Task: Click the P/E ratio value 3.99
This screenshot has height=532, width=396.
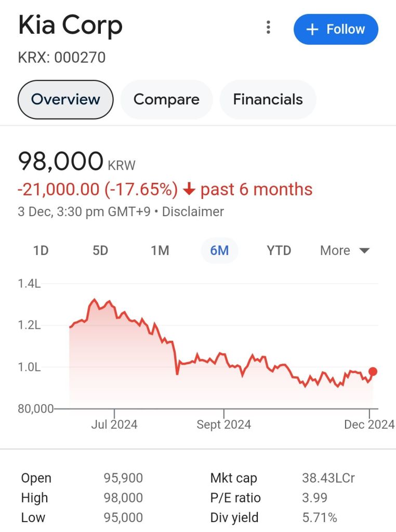Action: click(315, 498)
